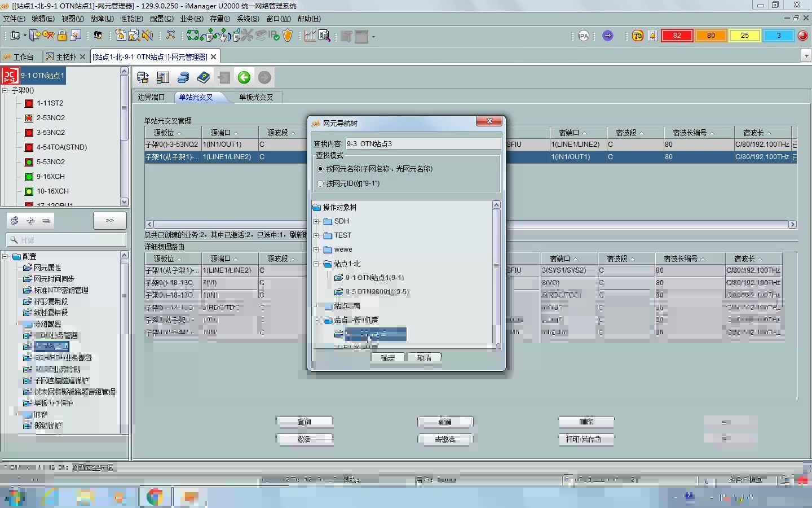Click the green back arrow icon

coord(244,77)
